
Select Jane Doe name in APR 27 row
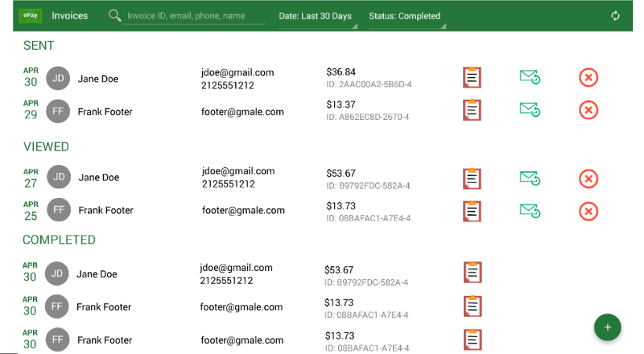(x=99, y=178)
